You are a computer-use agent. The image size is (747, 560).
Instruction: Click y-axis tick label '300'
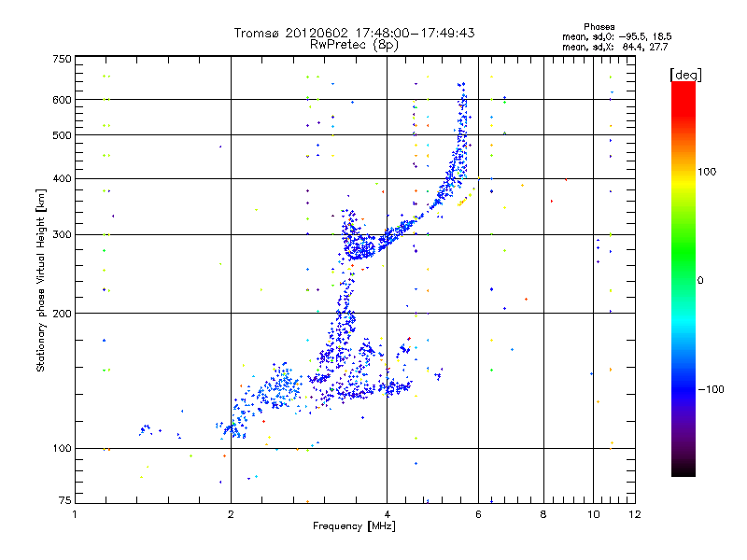pyautogui.click(x=62, y=235)
